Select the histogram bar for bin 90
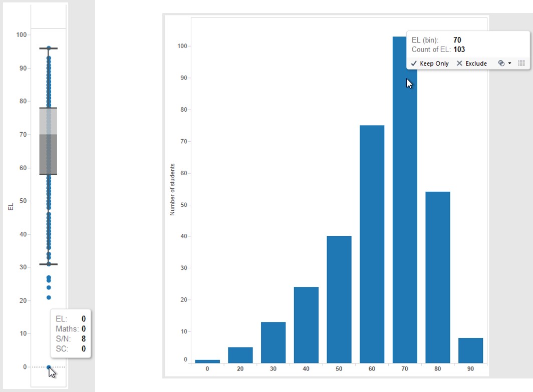Viewport: 533px width, 392px height. 470,350
